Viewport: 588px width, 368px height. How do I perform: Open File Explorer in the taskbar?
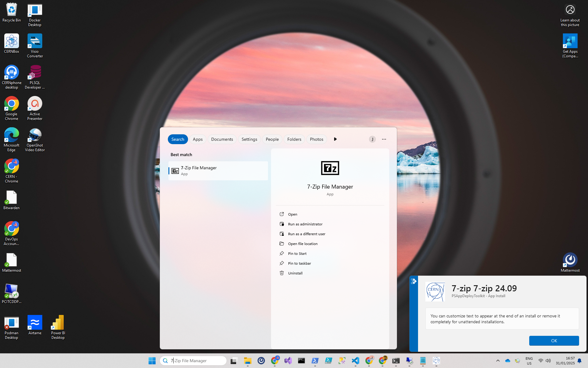click(247, 361)
